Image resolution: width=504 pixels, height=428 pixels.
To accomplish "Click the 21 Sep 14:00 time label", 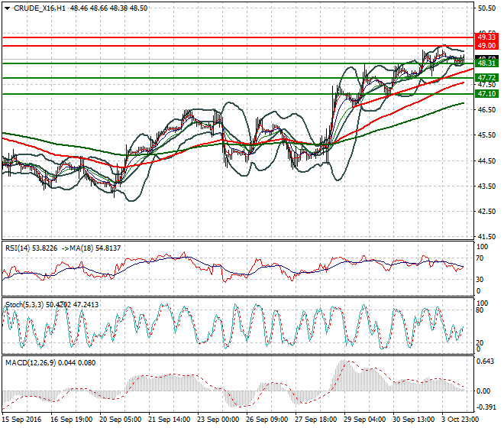I will coord(169,420).
